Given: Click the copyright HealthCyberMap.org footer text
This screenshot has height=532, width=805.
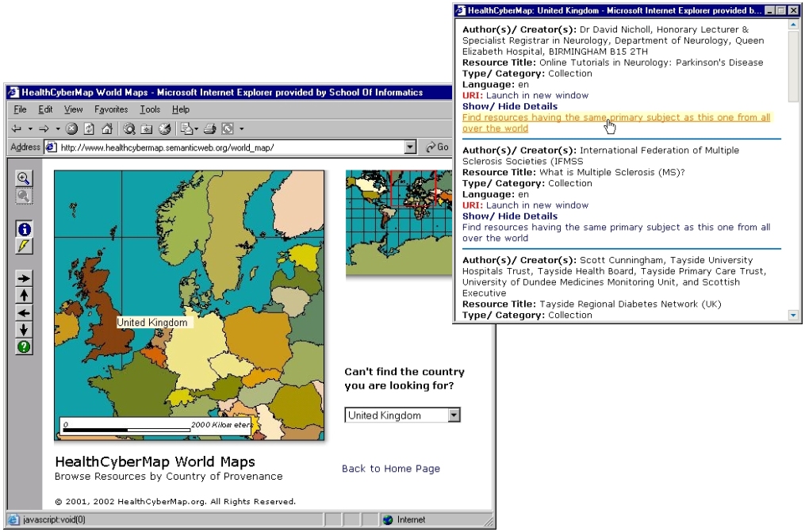Looking at the screenshot, I should tap(175, 502).
